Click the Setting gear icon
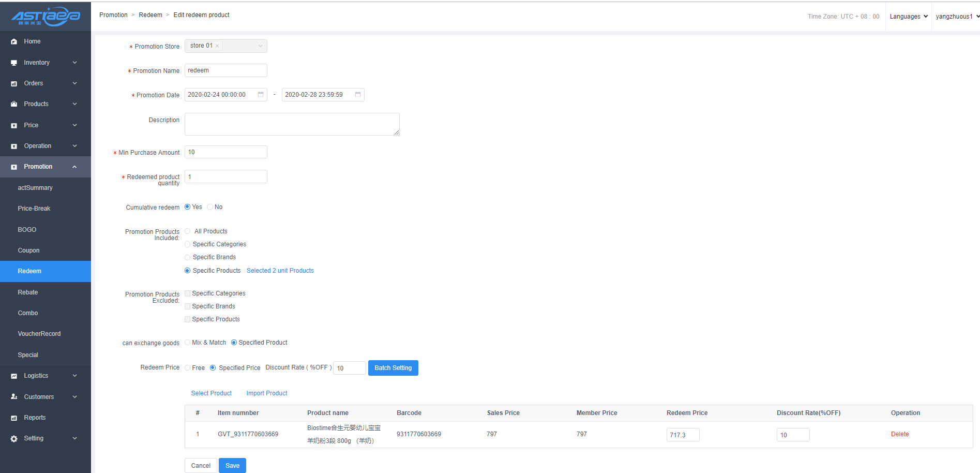This screenshot has width=980, height=473. (x=14, y=439)
